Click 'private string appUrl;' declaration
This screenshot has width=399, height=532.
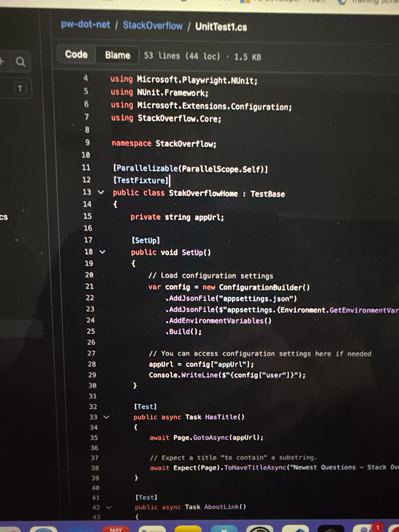(x=177, y=217)
